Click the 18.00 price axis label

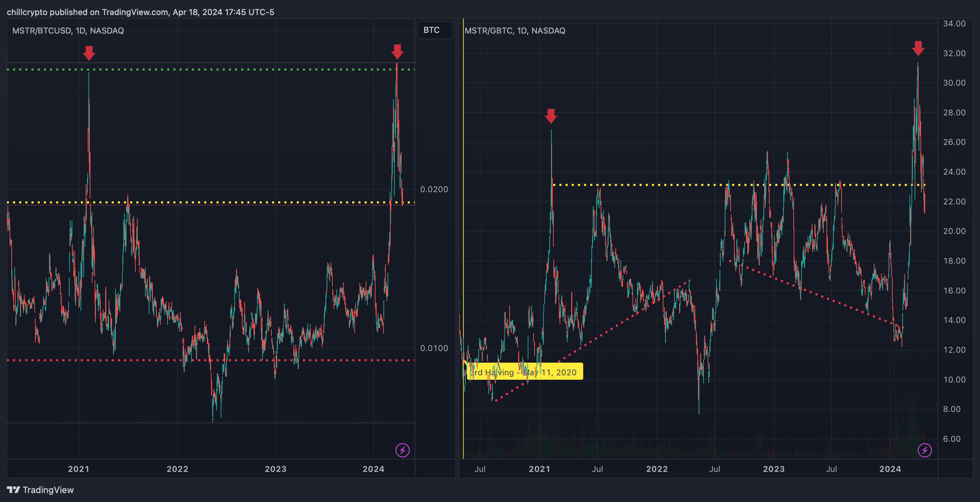tap(954, 261)
